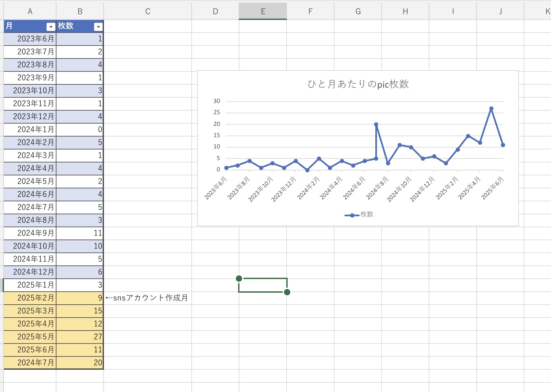Select the 2023年8月 cell in the table

30,65
